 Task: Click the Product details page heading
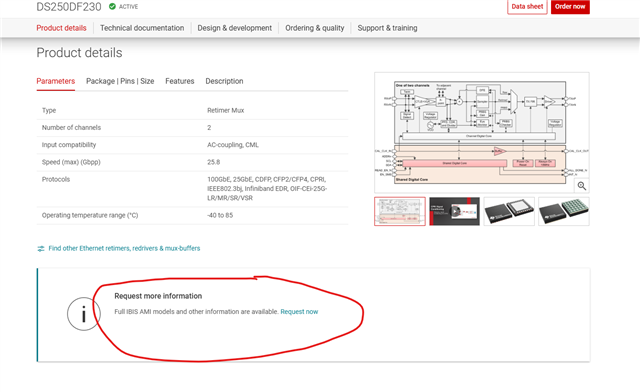pyautogui.click(x=79, y=53)
